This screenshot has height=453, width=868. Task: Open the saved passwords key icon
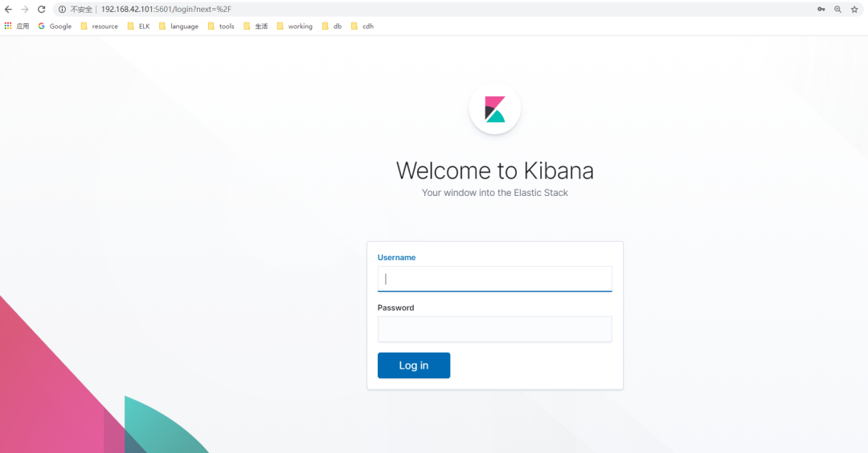(821, 10)
